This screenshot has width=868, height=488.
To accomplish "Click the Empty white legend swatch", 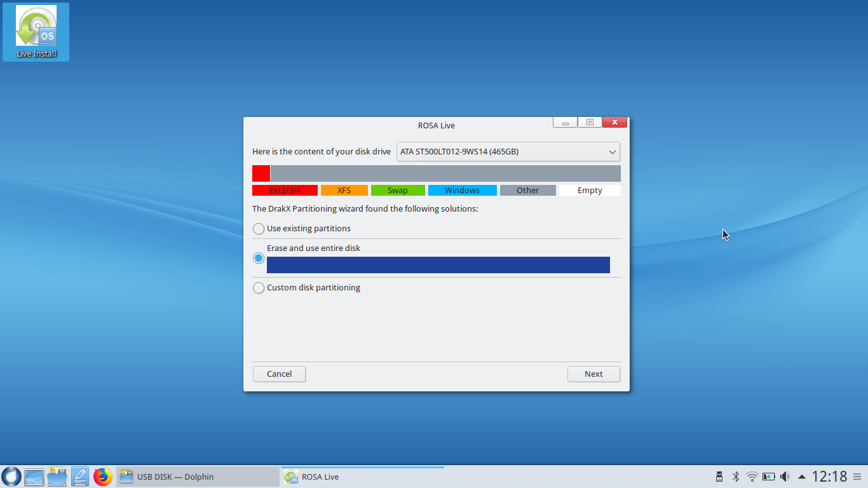I will click(590, 191).
